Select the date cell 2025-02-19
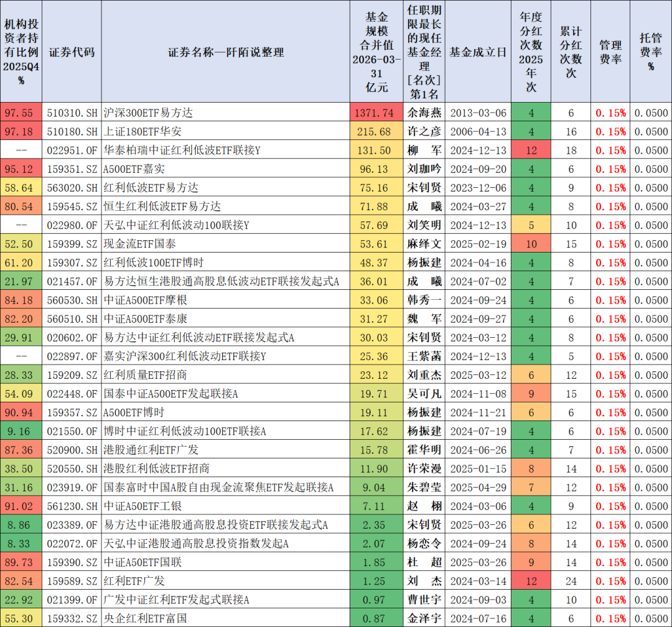This screenshot has width=672, height=627. 478,244
